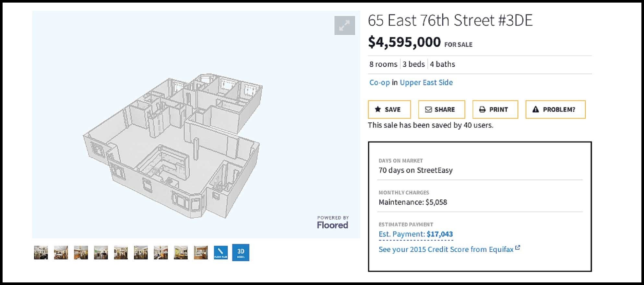This screenshot has height=285, width=644.
Task: Click the Powered by Floored logo
Action: [333, 222]
